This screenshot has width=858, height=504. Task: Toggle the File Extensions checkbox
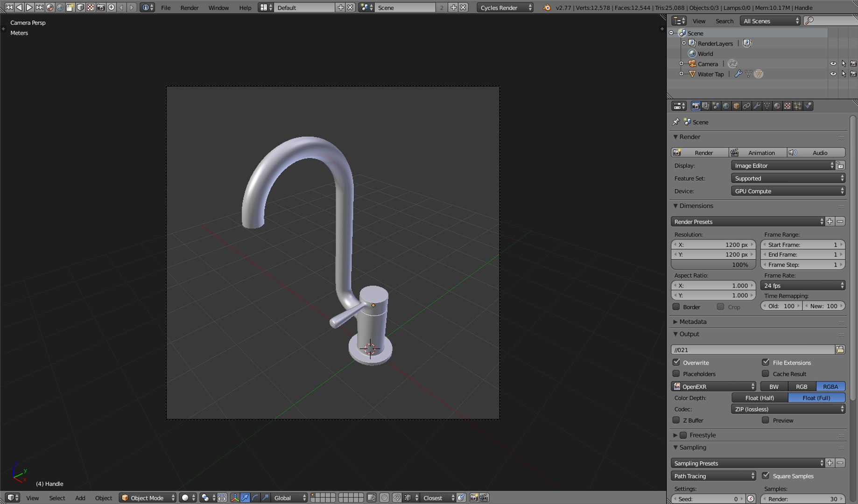(766, 362)
